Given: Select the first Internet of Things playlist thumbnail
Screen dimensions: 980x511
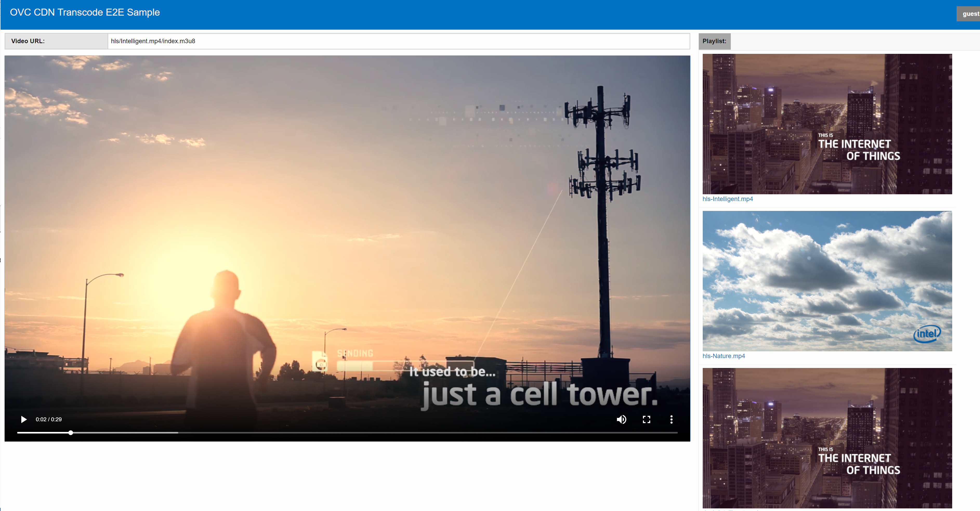Looking at the screenshot, I should pyautogui.click(x=827, y=124).
